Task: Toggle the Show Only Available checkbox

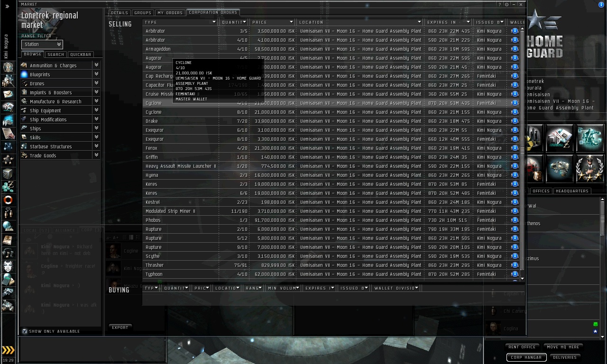Action: coord(25,331)
